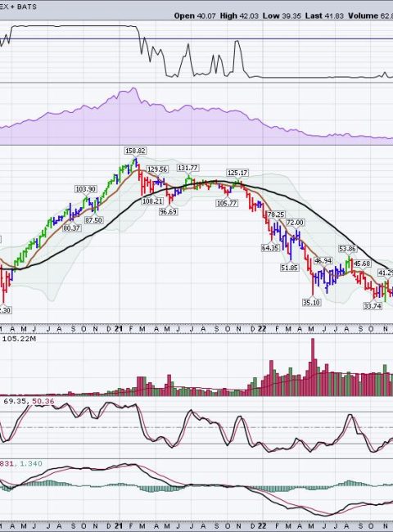Click the tallest volume bar in May 2022
The height and width of the screenshot is (532, 393).
click(x=313, y=367)
